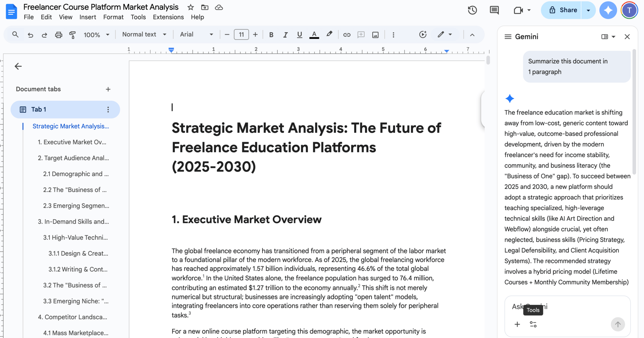
Task: Open the Arial font dropdown
Action: pos(197,35)
